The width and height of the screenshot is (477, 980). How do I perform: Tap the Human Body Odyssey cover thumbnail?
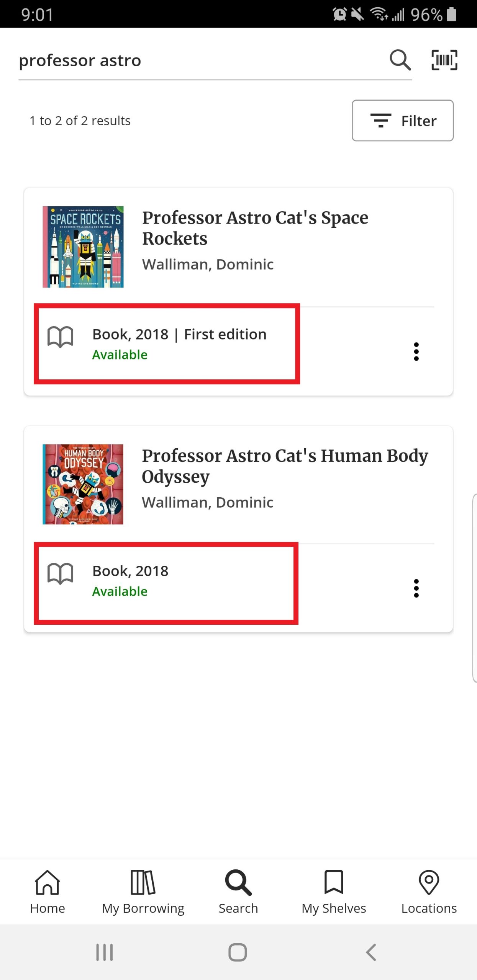pyautogui.click(x=83, y=484)
